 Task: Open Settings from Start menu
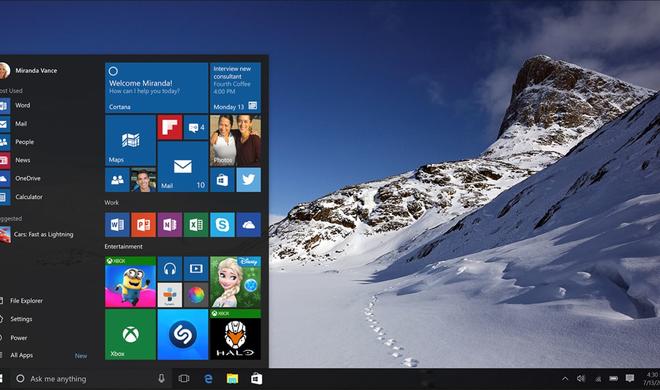tap(17, 319)
